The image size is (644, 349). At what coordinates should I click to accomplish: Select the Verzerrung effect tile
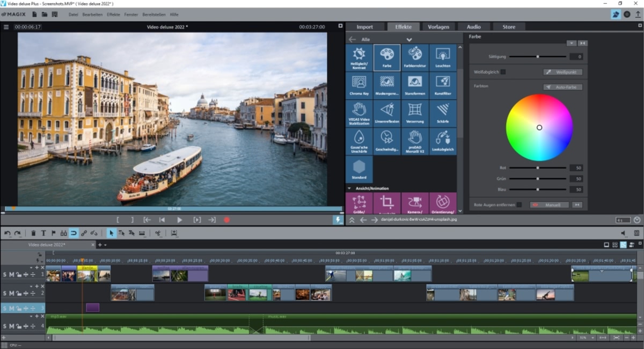tap(415, 114)
